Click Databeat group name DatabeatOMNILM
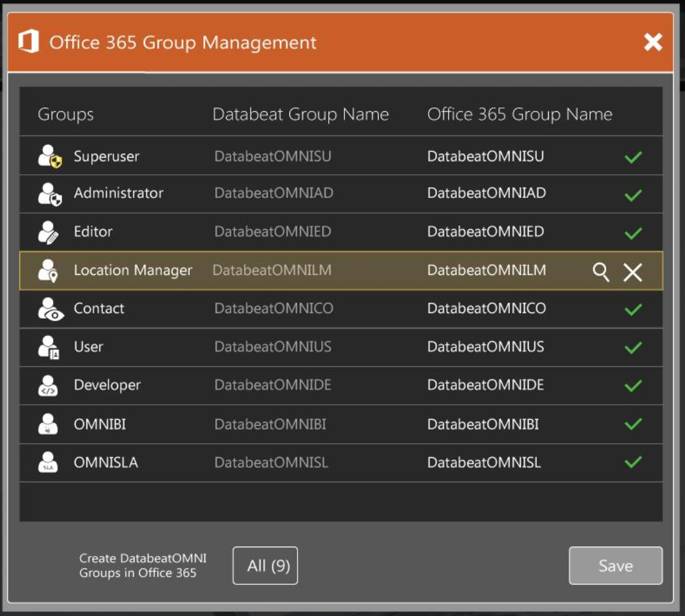The image size is (685, 616). 272,271
